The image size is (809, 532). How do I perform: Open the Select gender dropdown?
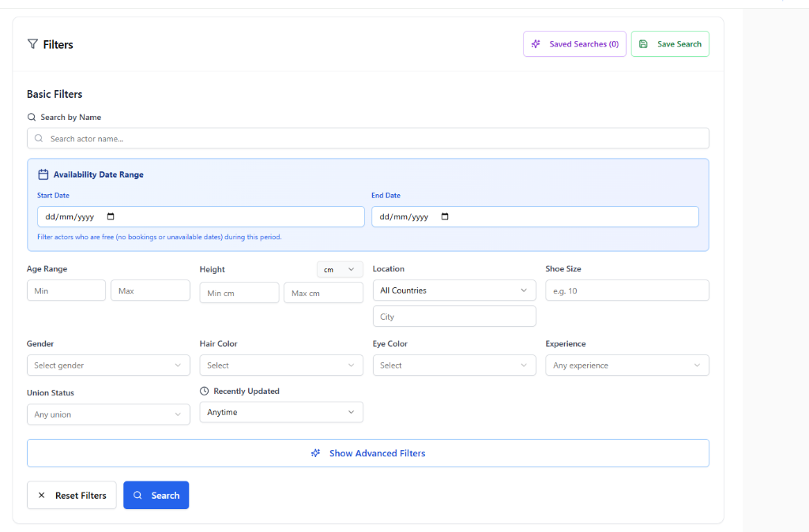(108, 365)
